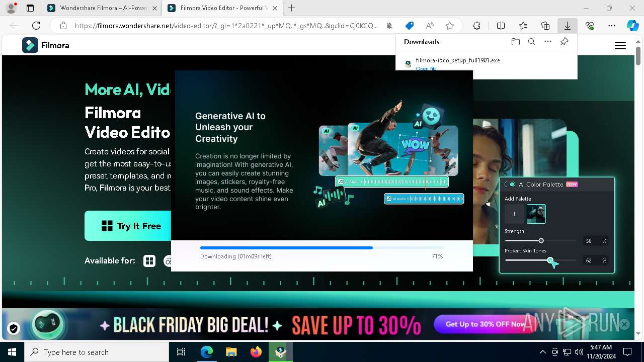Pin the Downloads panel
The width and height of the screenshot is (644, 362).
tap(564, 42)
